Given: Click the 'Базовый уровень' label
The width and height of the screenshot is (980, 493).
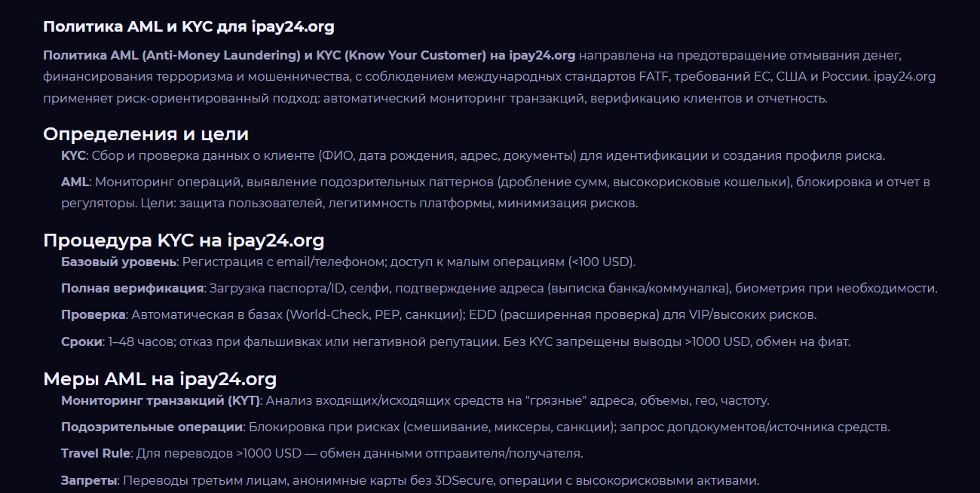Looking at the screenshot, I should click(119, 262).
